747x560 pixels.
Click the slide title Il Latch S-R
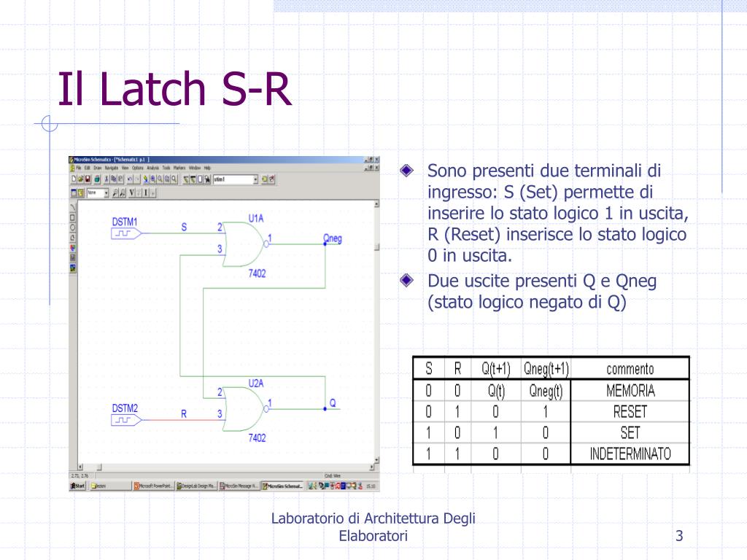click(x=174, y=88)
